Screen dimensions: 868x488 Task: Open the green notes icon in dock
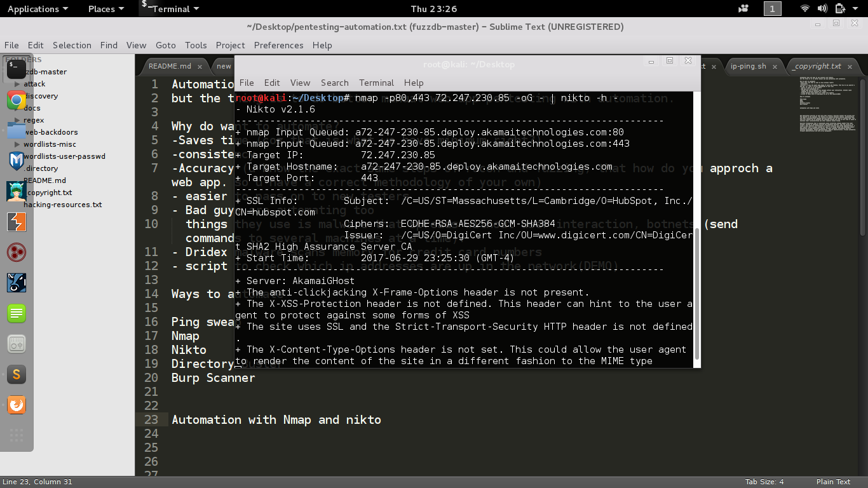coord(17,313)
